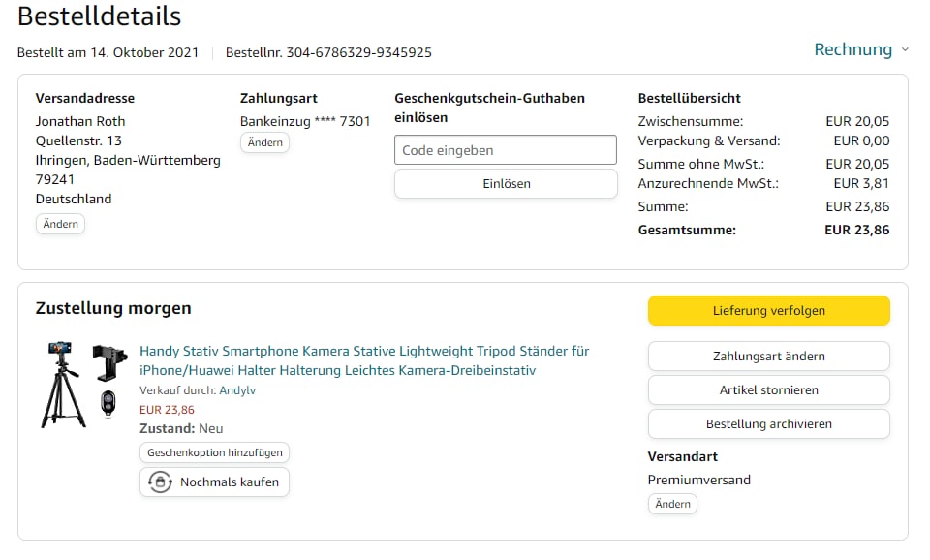The width and height of the screenshot is (930, 560).
Task: Open the Andylv seller link
Action: point(237,390)
